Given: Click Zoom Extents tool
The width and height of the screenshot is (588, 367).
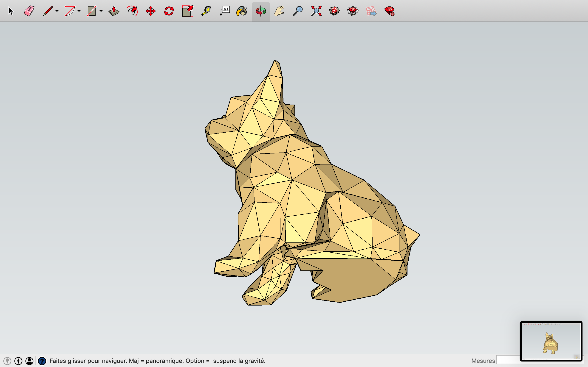Looking at the screenshot, I should (316, 11).
